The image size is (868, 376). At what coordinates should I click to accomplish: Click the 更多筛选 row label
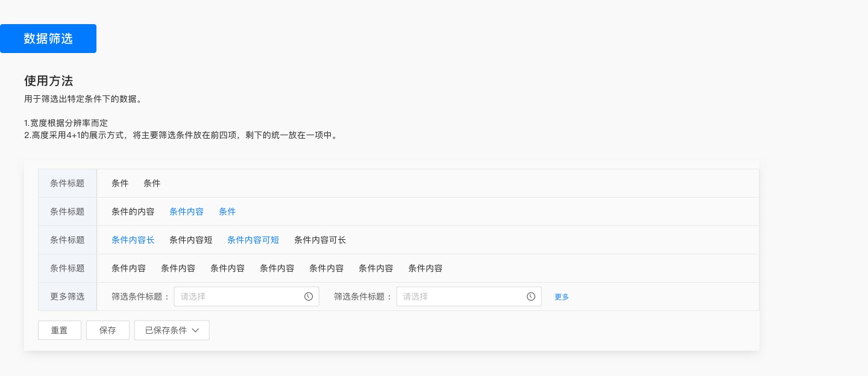(x=68, y=296)
